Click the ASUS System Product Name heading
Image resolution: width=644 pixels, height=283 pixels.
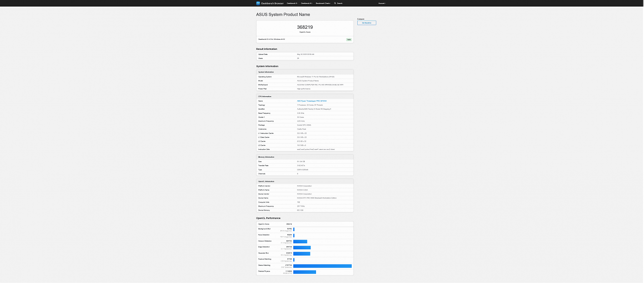click(x=283, y=15)
